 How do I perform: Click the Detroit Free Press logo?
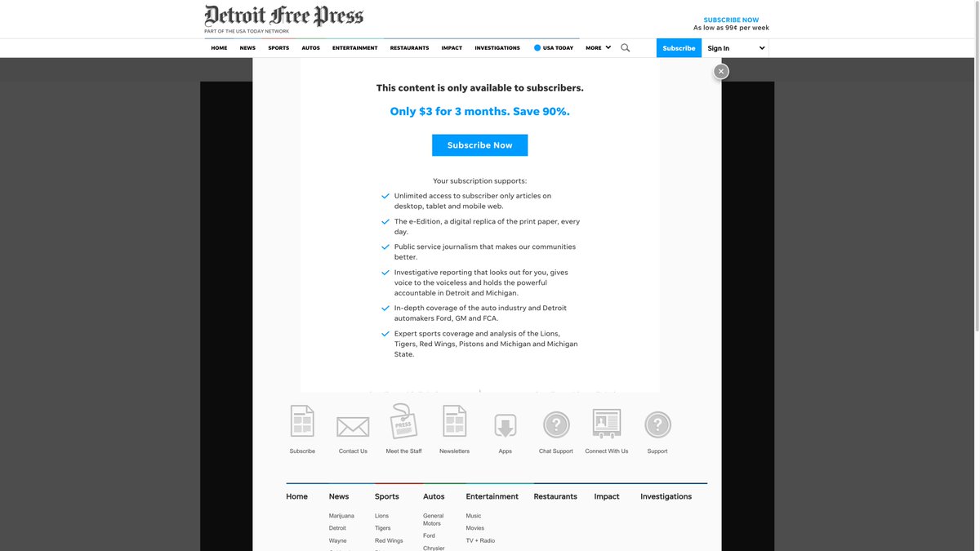(x=284, y=16)
